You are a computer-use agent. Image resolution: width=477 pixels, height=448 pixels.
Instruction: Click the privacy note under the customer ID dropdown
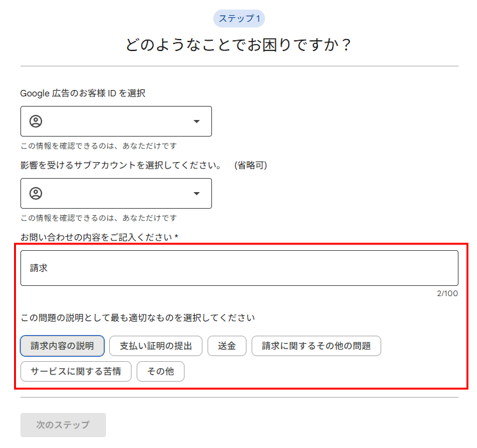click(x=98, y=146)
